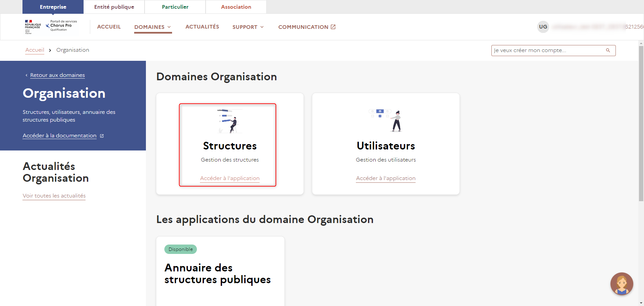Screen dimensions: 644x306
Task: Expand the Domaines dropdown menu
Action: (x=153, y=27)
